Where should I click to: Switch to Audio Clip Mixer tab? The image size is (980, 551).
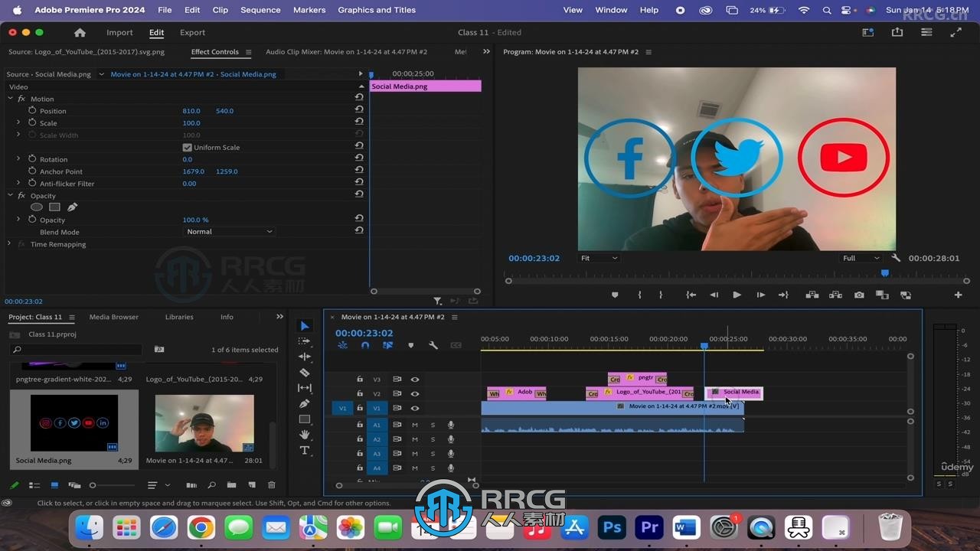point(346,52)
